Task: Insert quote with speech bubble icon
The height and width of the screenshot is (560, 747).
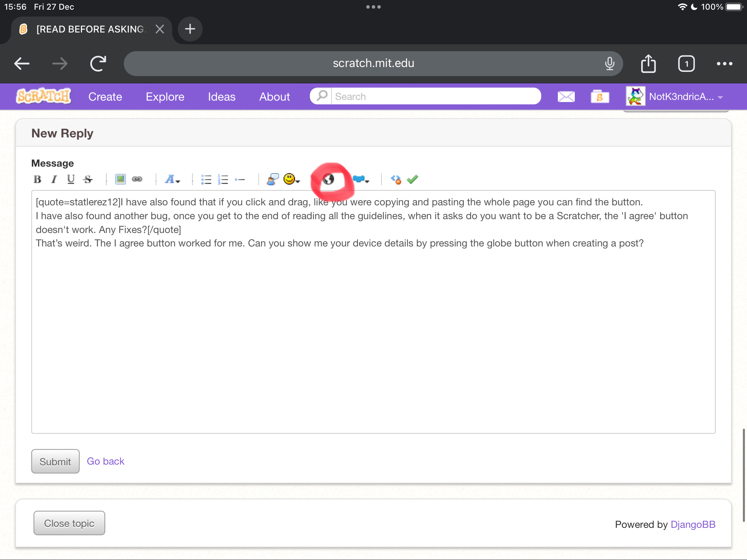Action: (273, 179)
